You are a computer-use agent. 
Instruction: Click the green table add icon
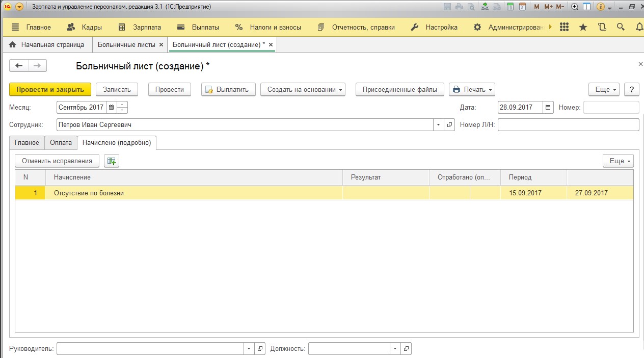coord(111,161)
